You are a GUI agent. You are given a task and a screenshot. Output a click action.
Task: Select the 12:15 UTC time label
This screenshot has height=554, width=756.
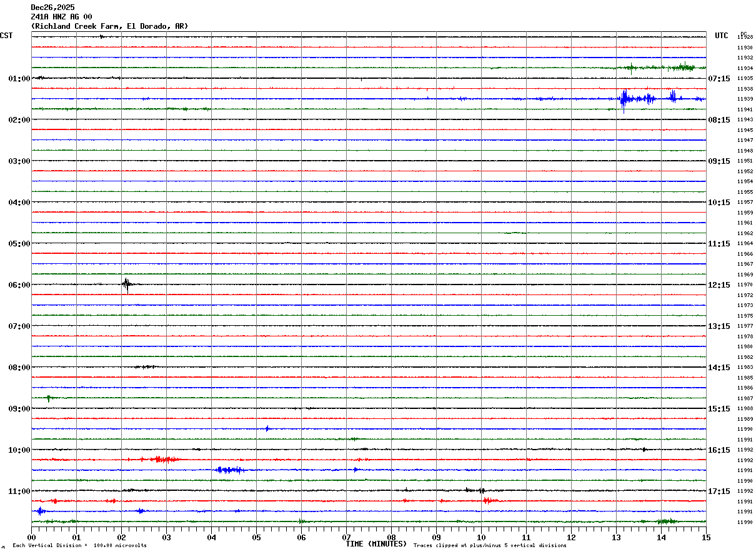[719, 285]
